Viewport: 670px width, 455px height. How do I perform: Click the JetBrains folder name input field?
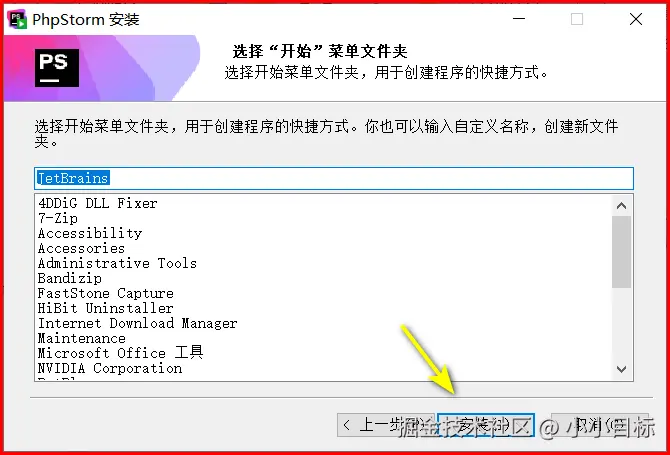(x=334, y=178)
